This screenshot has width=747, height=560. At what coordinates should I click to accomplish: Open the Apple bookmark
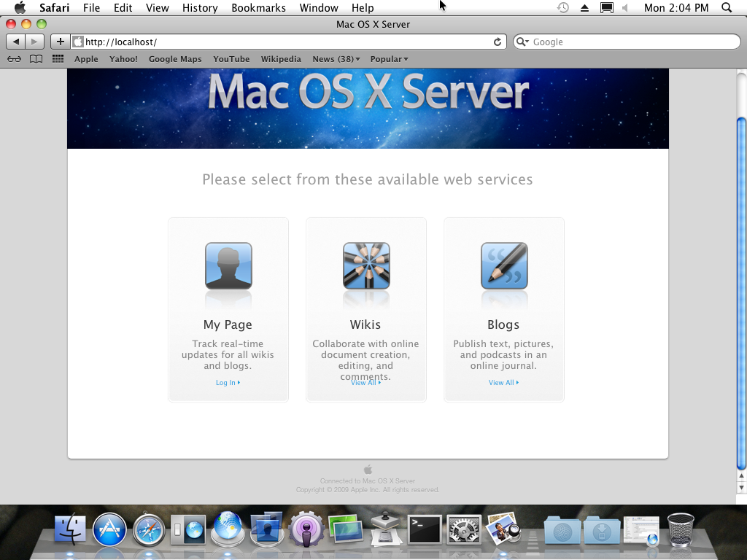(x=86, y=59)
